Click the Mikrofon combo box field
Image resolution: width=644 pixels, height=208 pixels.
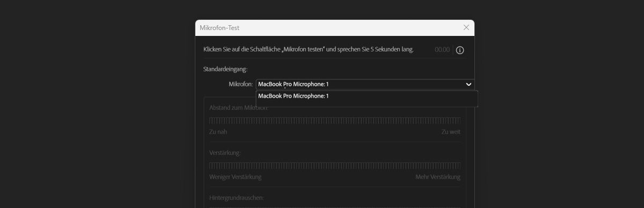tap(365, 84)
